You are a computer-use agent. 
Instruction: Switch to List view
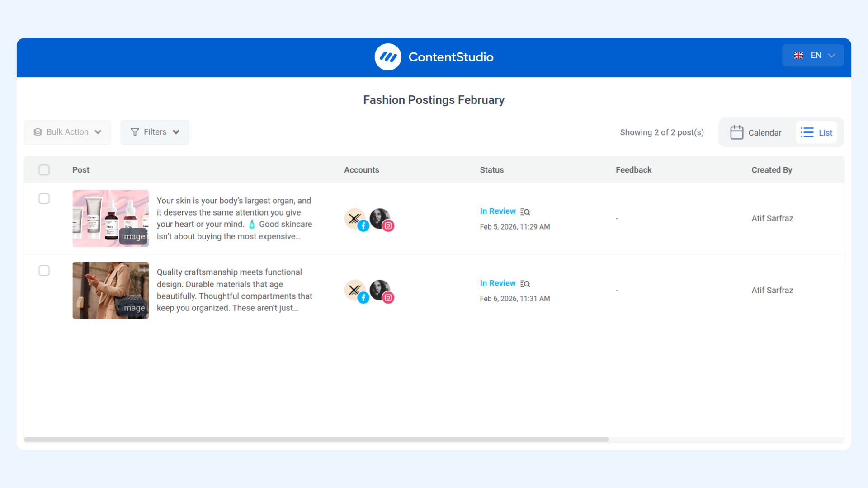[816, 132]
